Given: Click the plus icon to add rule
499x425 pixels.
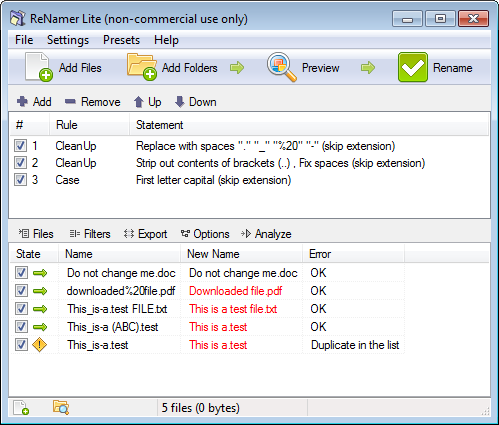Looking at the screenshot, I should (22, 101).
